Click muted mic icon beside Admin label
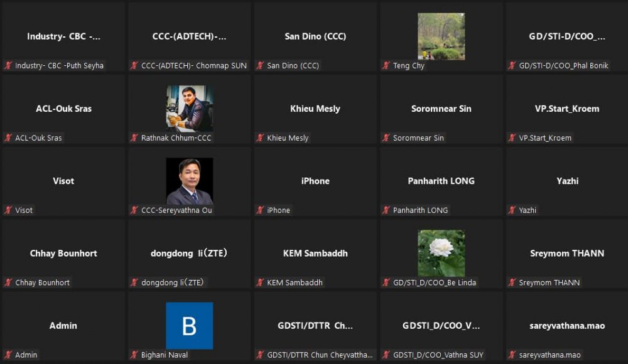 8,355
